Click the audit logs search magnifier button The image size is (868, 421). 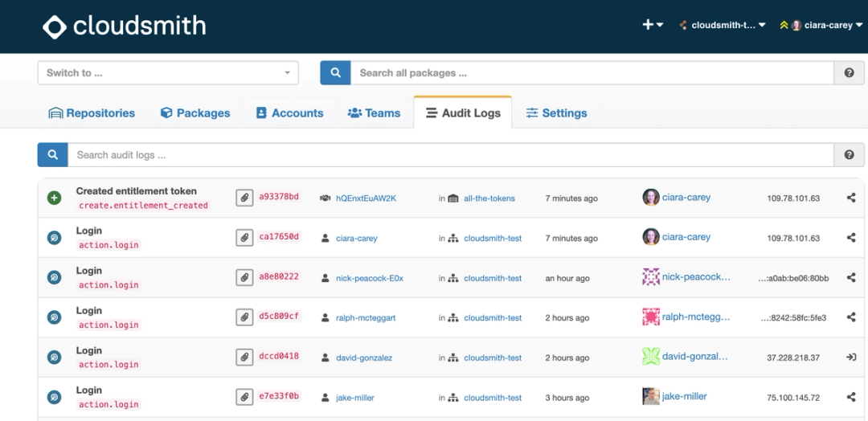point(52,155)
